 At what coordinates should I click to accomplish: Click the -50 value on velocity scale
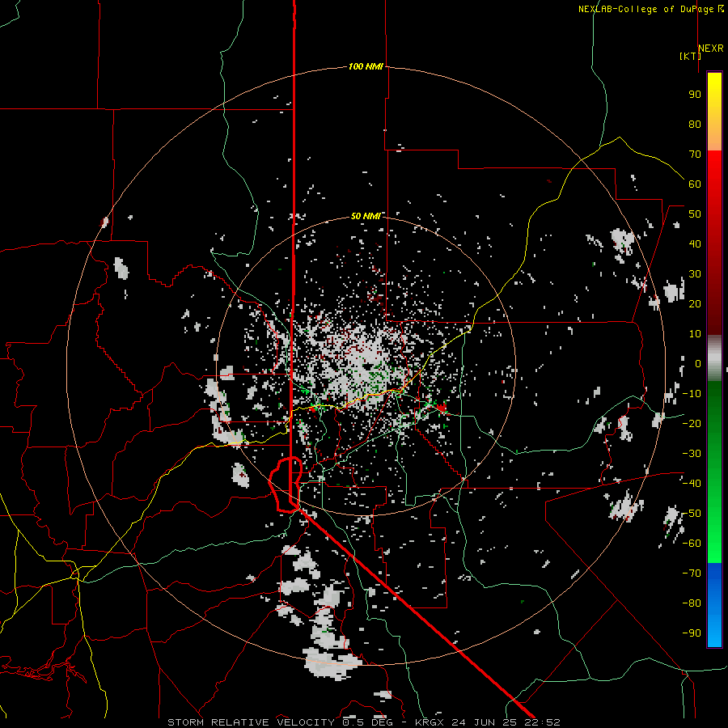point(692,514)
